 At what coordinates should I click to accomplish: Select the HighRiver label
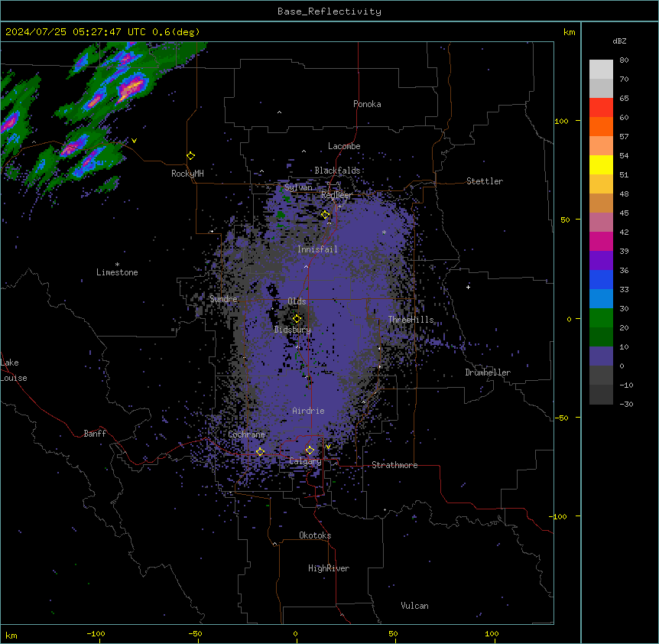point(329,568)
